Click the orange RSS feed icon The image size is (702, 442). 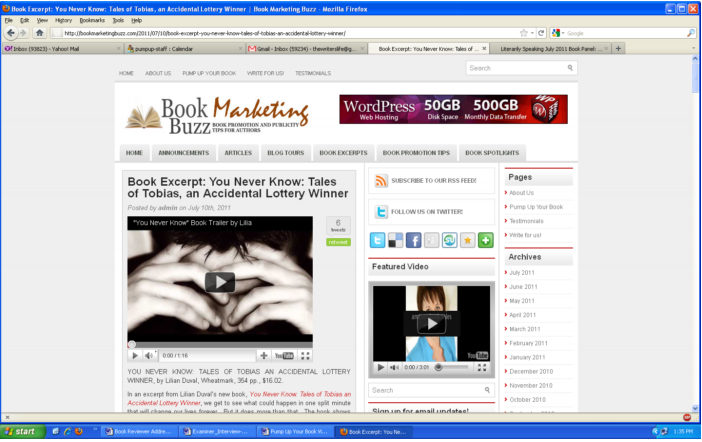[x=381, y=180]
